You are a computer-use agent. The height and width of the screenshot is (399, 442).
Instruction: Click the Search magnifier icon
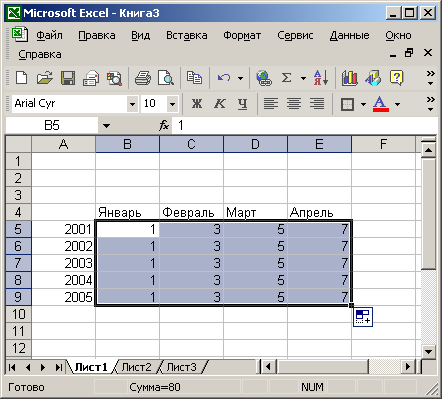[x=114, y=78]
